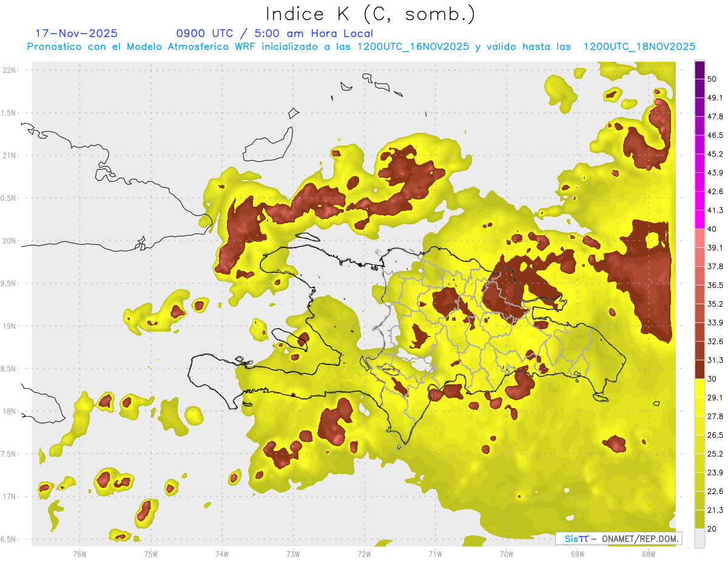Click the "74W" longitude axis label
The width and height of the screenshot is (728, 562).
(222, 554)
